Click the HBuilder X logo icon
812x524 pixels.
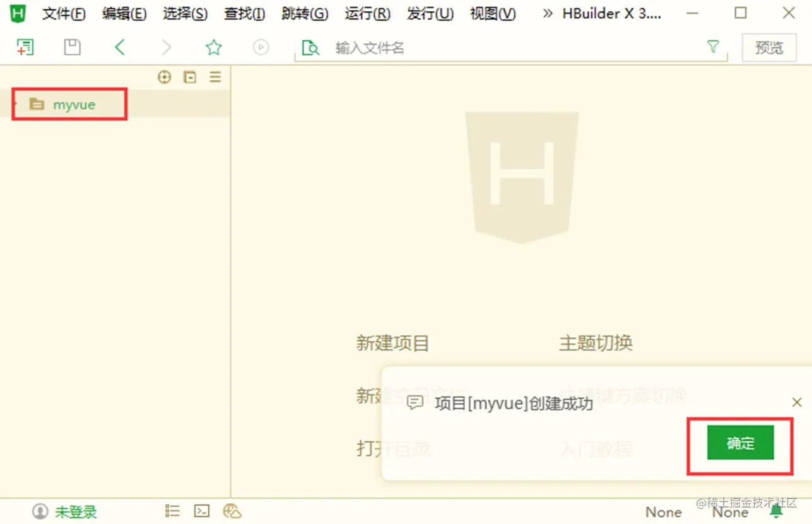point(18,13)
